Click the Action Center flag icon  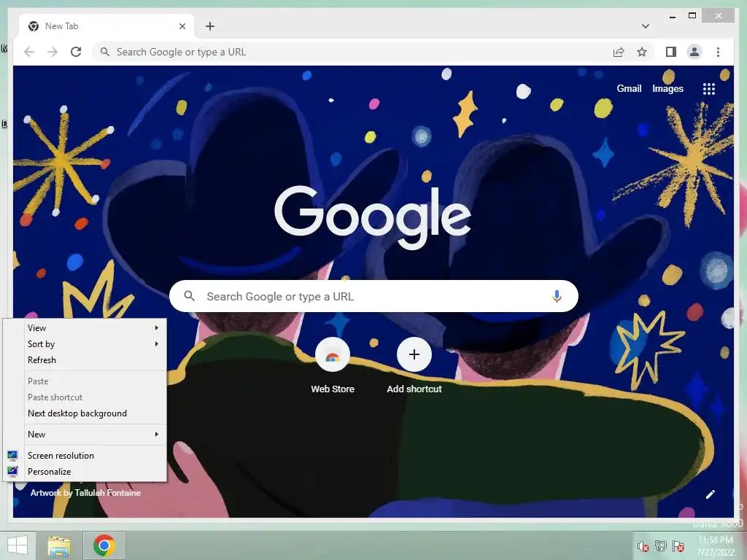click(x=678, y=546)
